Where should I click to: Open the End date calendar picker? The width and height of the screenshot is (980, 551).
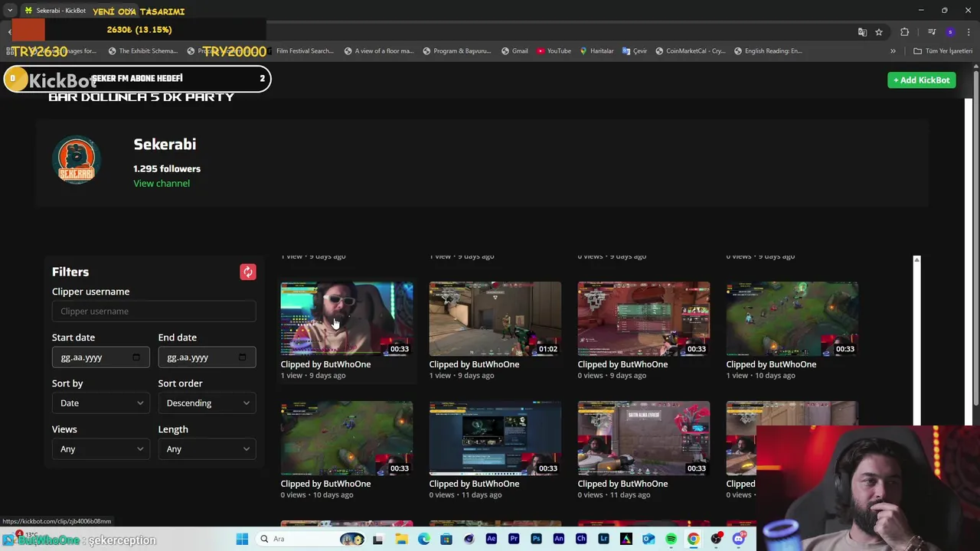pyautogui.click(x=243, y=357)
